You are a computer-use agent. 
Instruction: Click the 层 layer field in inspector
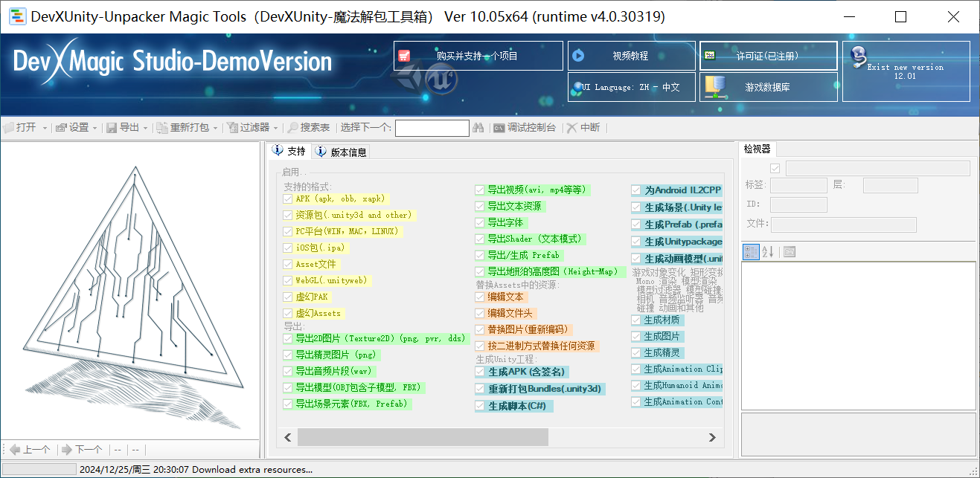pos(891,185)
